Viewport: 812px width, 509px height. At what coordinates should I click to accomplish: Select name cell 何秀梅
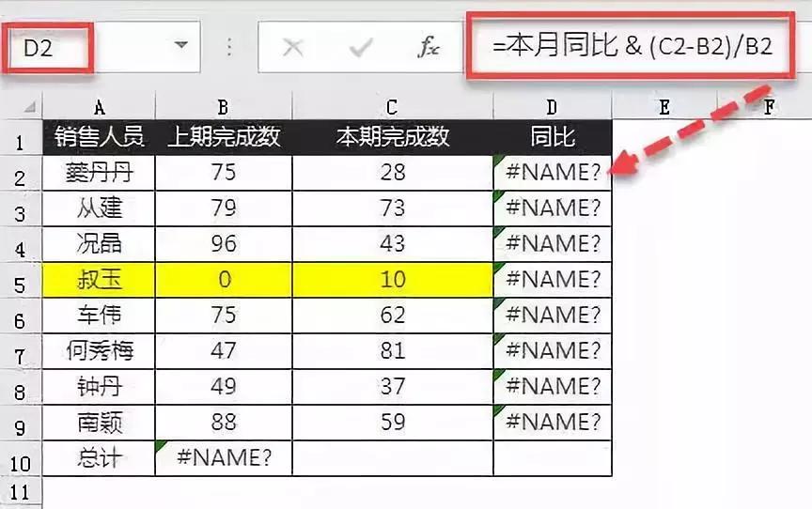pyautogui.click(x=99, y=351)
